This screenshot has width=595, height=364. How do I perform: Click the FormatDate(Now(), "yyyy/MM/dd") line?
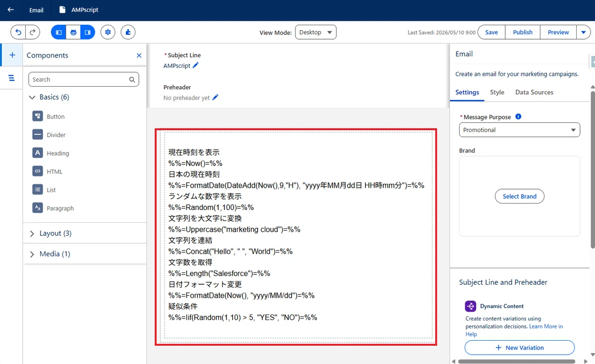[x=241, y=295]
